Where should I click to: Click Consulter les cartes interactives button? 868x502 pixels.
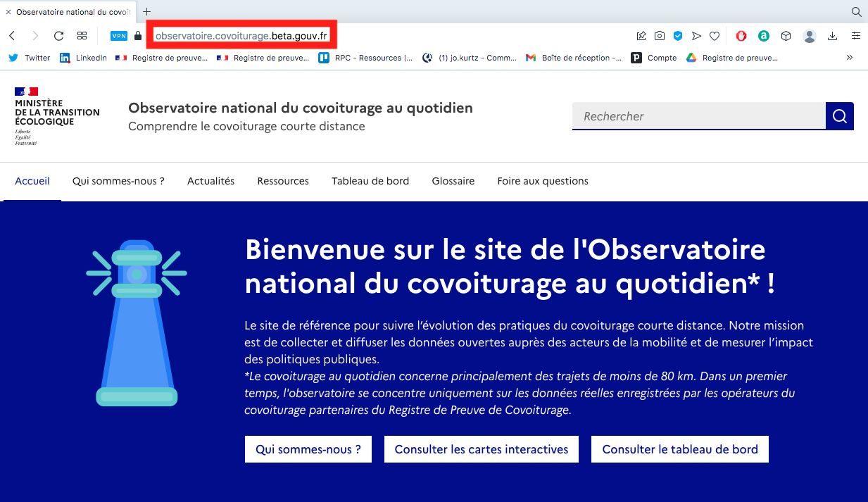(481, 449)
